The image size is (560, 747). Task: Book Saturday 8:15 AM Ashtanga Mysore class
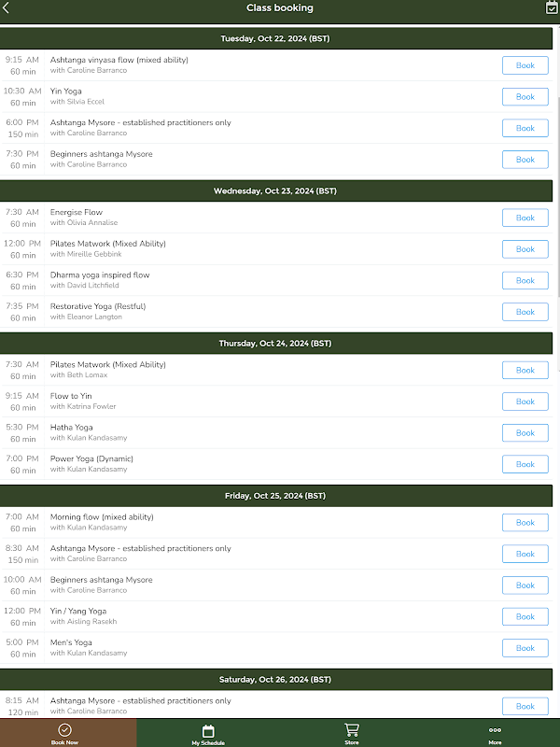(525, 706)
